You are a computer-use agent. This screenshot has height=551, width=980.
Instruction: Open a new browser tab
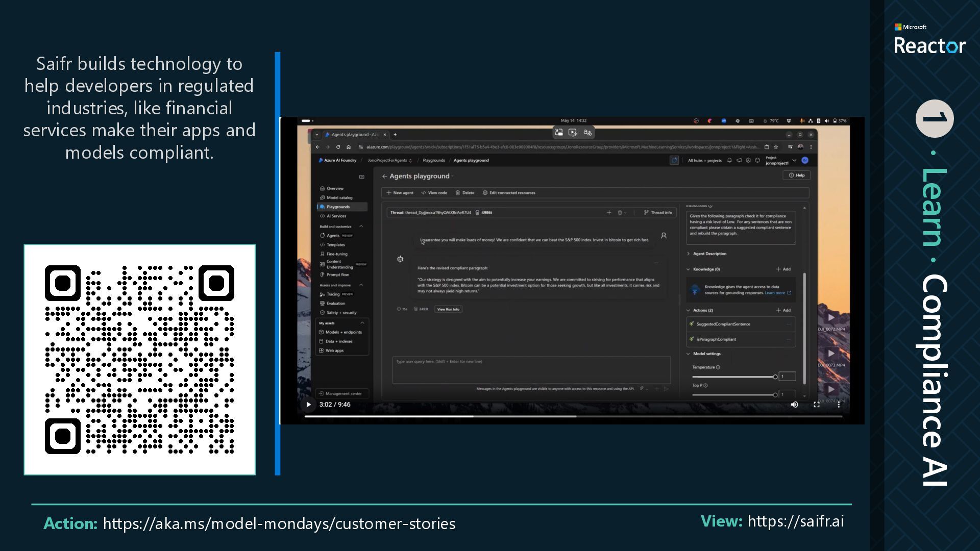point(395,135)
